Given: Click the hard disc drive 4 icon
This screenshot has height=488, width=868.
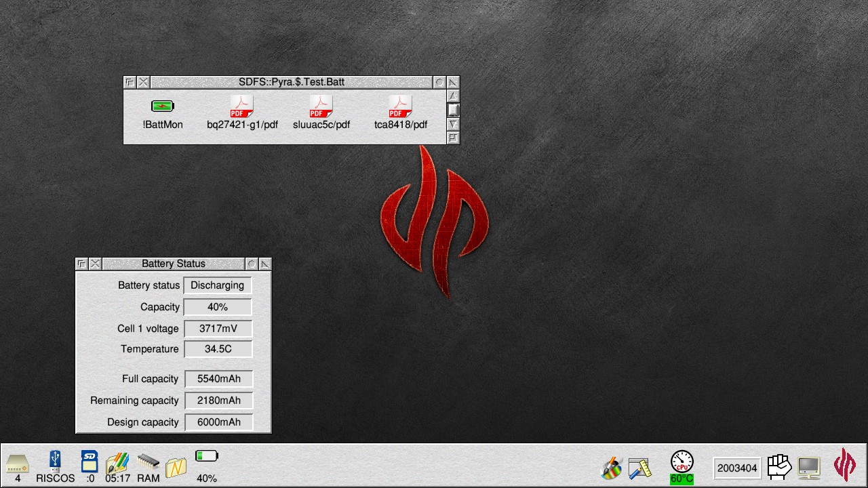Looking at the screenshot, I should 18,464.
